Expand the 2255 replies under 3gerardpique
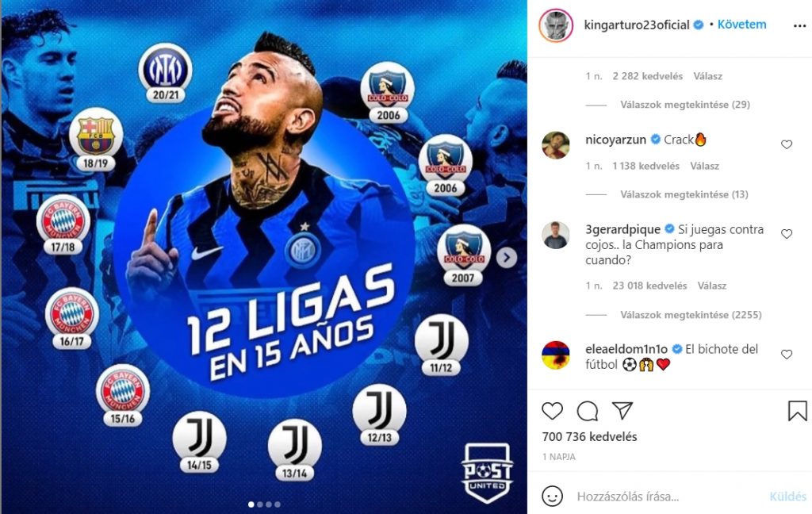The width and height of the screenshot is (812, 514). click(691, 315)
